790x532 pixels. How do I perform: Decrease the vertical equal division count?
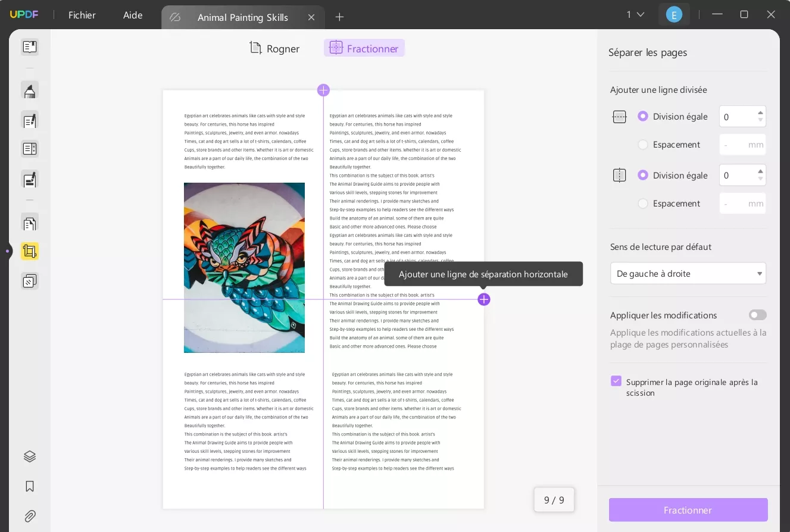pos(760,179)
